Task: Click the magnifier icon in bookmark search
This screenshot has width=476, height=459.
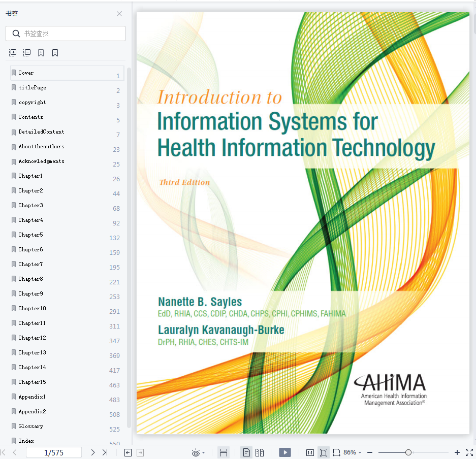Action: 16,34
